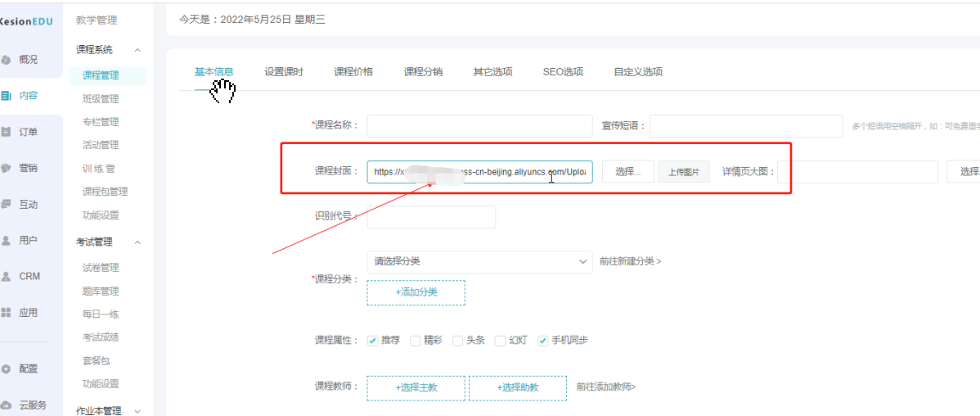Click the 互动 interaction sidebar icon
Image resolution: width=980 pixels, height=416 pixels.
(x=7, y=204)
